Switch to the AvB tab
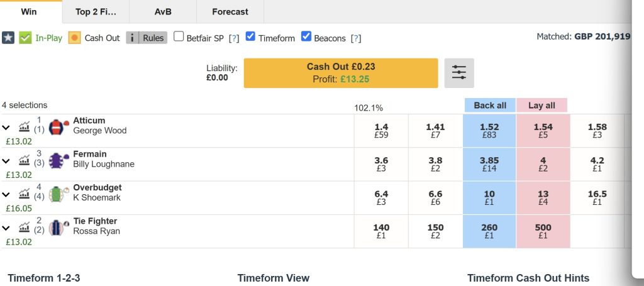 point(163,11)
